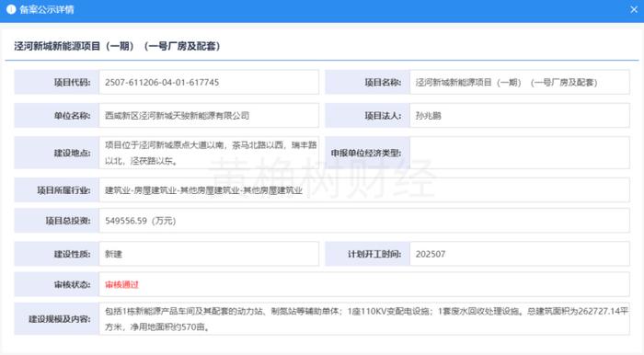Select the 项目所属行业 industry field
The height and width of the screenshot is (355, 644).
[x=364, y=190]
